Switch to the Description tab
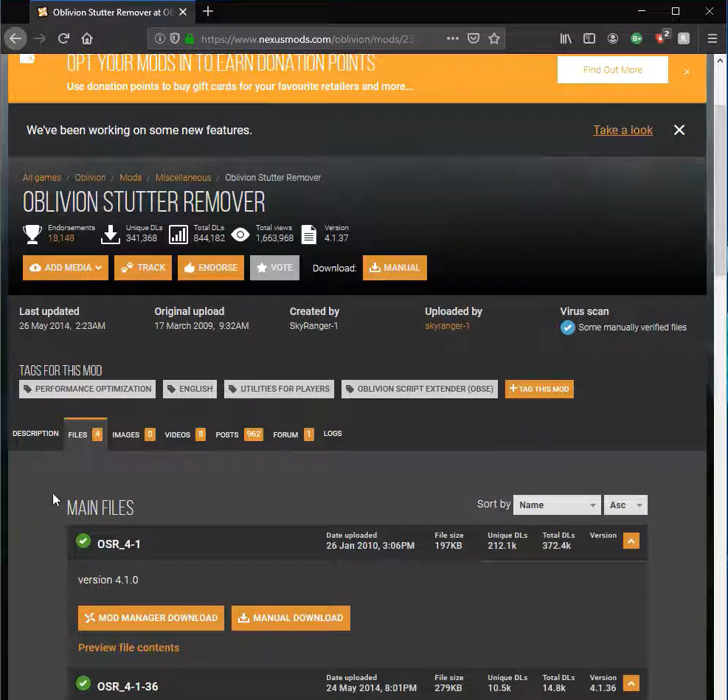 [x=35, y=434]
